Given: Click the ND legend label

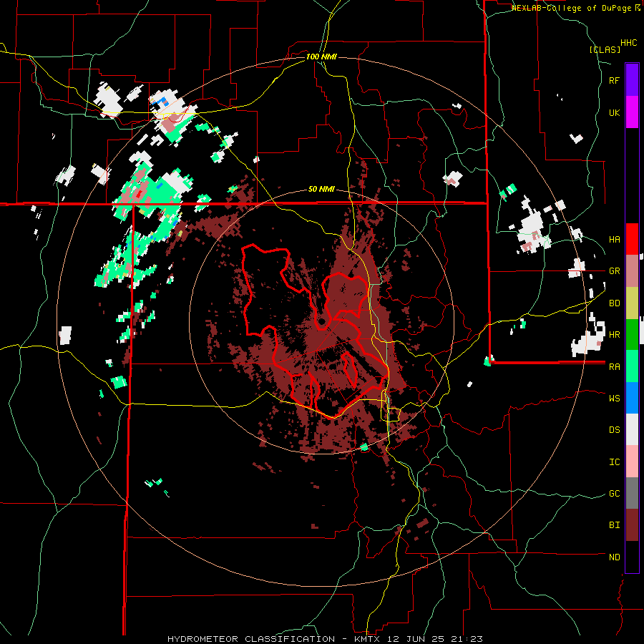Looking at the screenshot, I should pyautogui.click(x=614, y=557).
